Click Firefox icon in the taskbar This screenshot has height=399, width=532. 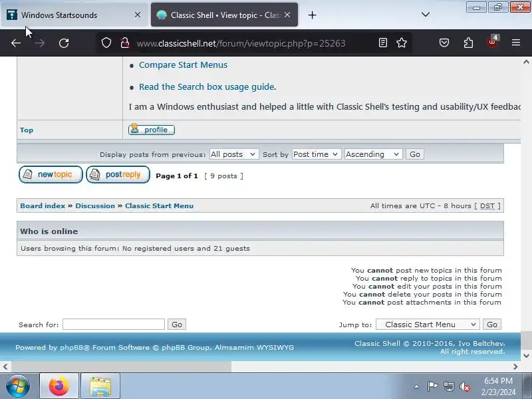pos(59,386)
